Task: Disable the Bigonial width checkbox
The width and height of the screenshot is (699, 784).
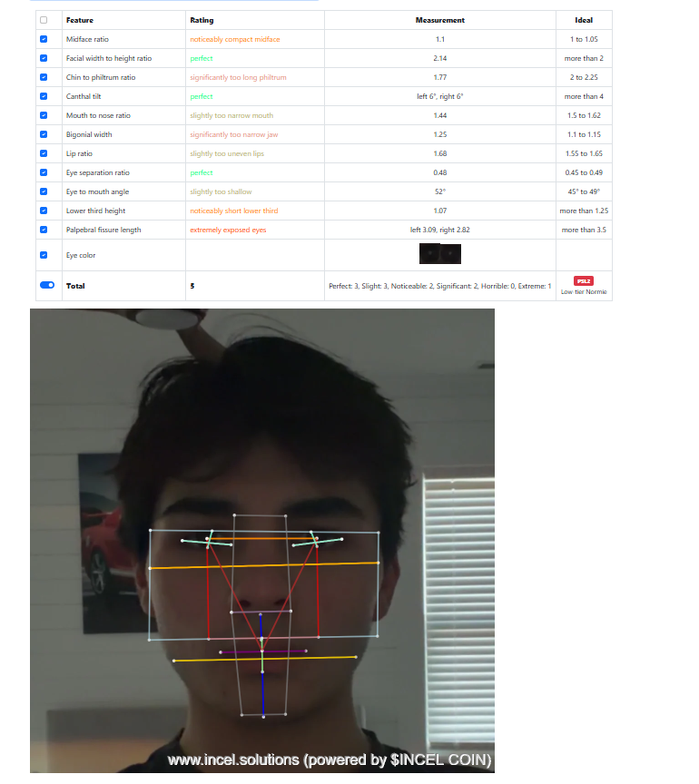Action: [44, 134]
